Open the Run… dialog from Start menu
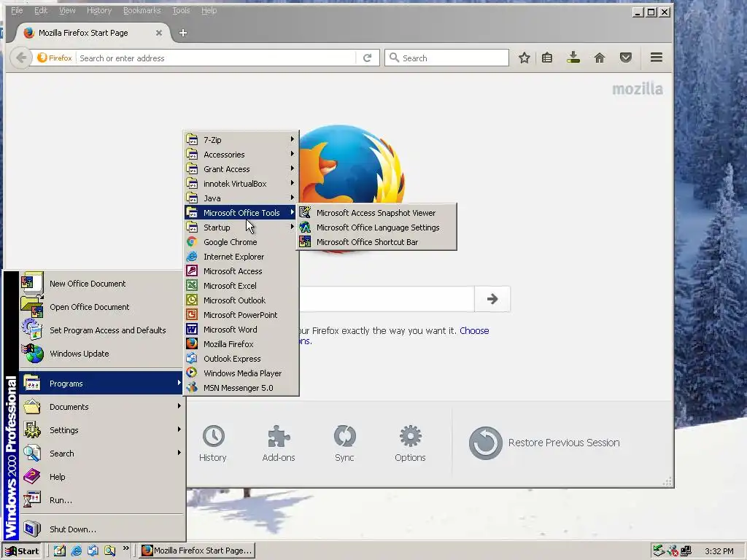Image resolution: width=747 pixels, height=560 pixels. (101, 500)
